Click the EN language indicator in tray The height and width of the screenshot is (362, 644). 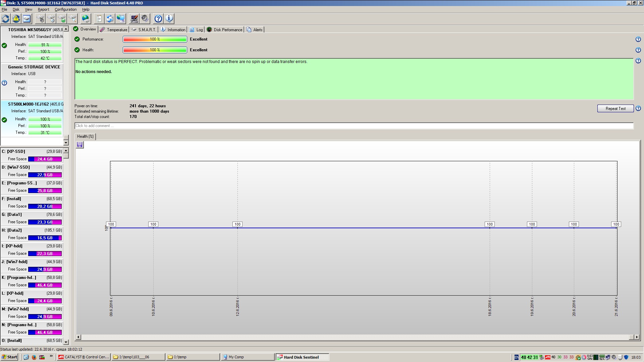[x=516, y=357]
